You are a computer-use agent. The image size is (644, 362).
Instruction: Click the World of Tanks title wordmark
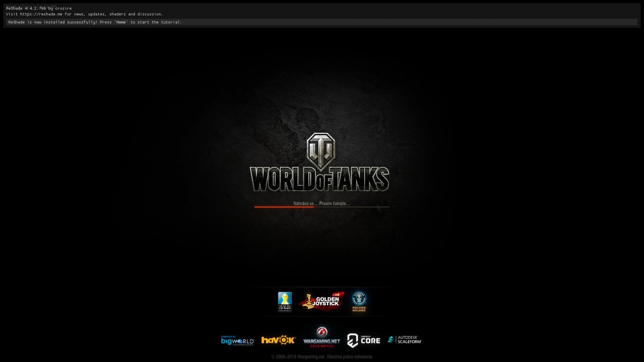click(320, 179)
